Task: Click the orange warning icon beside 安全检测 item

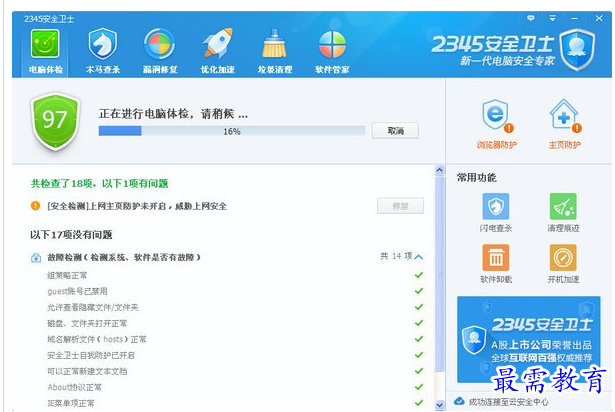Action: pos(35,206)
